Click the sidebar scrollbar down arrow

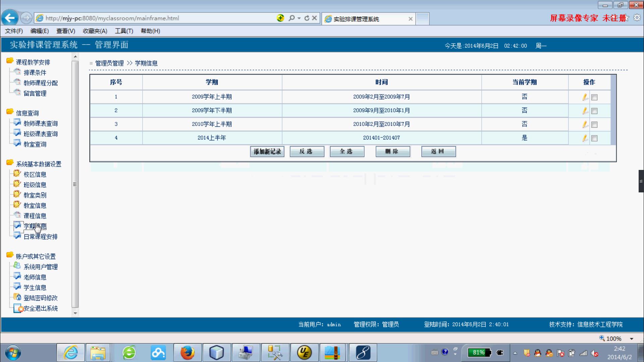coord(75,313)
